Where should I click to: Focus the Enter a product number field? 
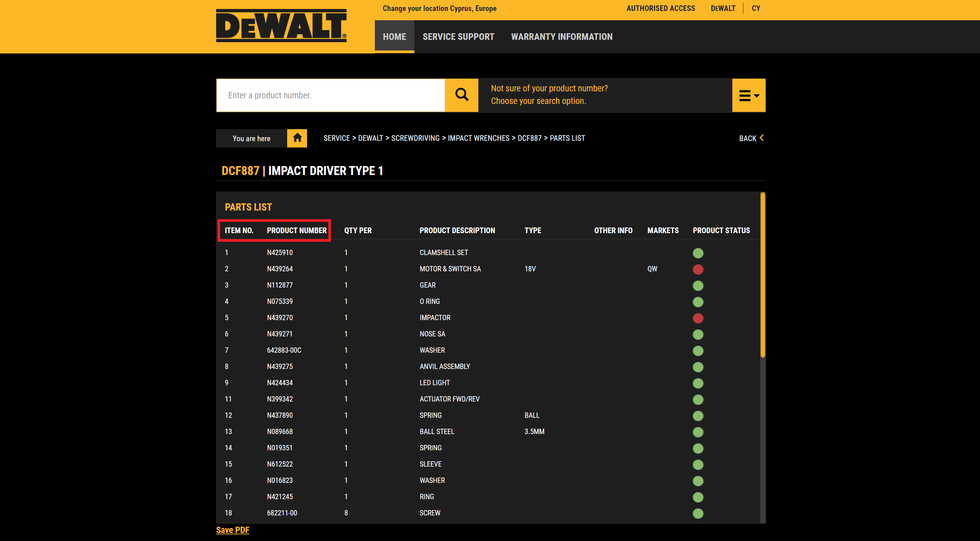tap(330, 95)
